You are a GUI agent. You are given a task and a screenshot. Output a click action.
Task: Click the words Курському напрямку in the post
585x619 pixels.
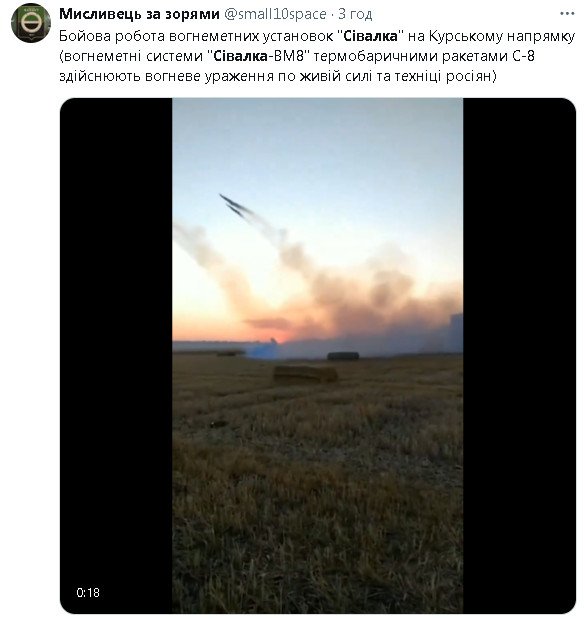point(502,36)
